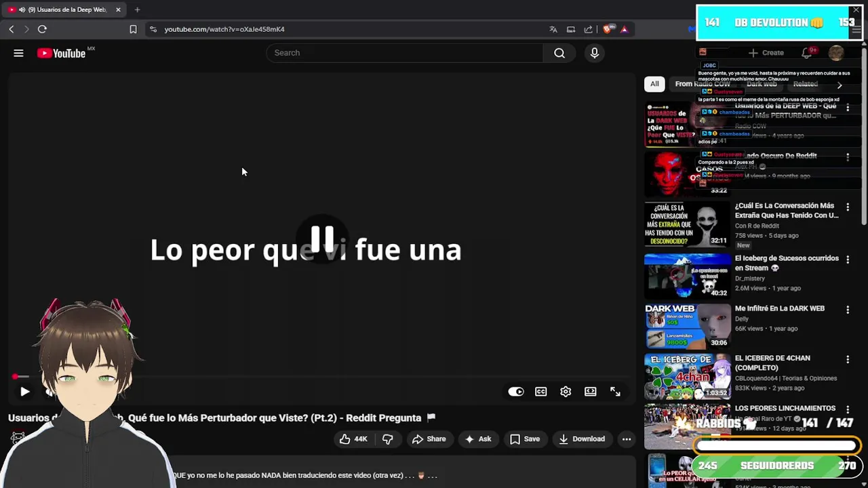Download the video
The width and height of the screenshot is (868, 488).
point(582,439)
